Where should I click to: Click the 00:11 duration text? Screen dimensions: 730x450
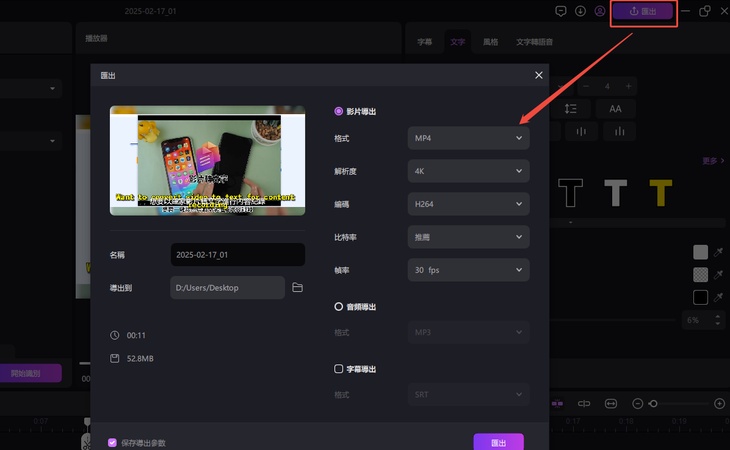(136, 335)
